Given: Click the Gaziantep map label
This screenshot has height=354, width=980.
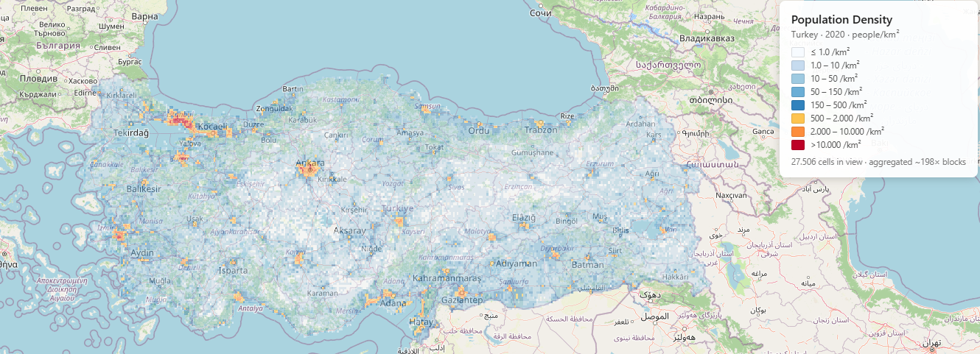Looking at the screenshot, I should [461, 300].
